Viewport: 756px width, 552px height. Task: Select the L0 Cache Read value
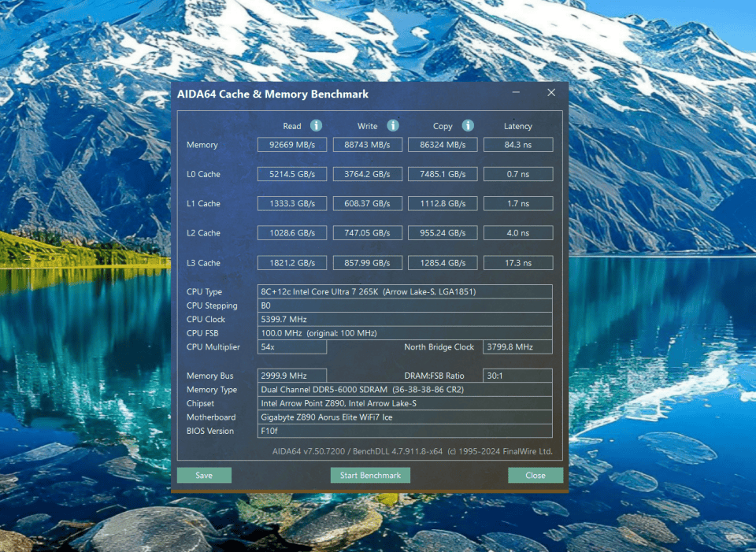point(291,174)
